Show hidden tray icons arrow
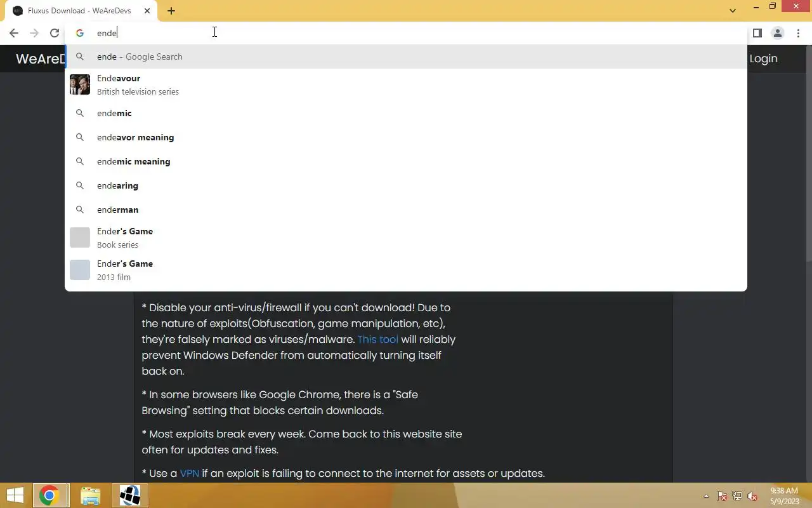Viewport: 812px width, 508px height. click(706, 496)
